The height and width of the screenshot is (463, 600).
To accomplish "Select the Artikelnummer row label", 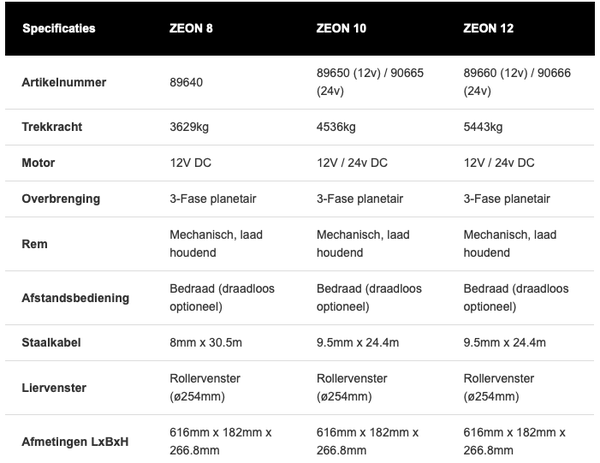I will [x=65, y=82].
